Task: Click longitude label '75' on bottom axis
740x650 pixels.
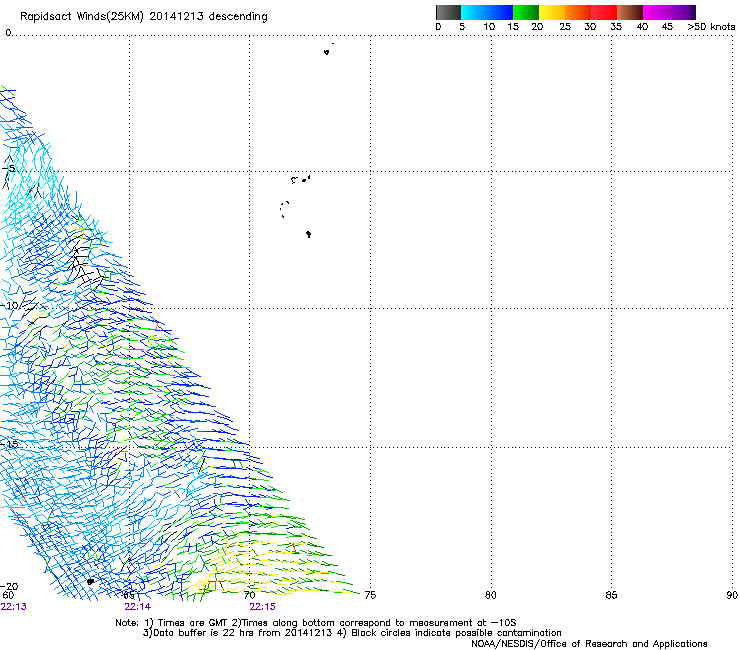Action: tap(370, 595)
